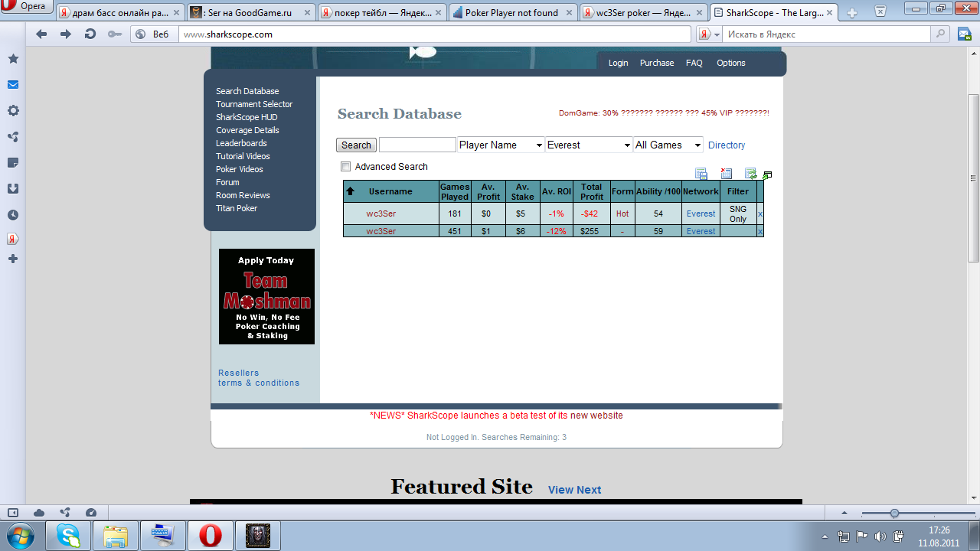Open the Options link
The image size is (980, 551).
[x=731, y=64]
